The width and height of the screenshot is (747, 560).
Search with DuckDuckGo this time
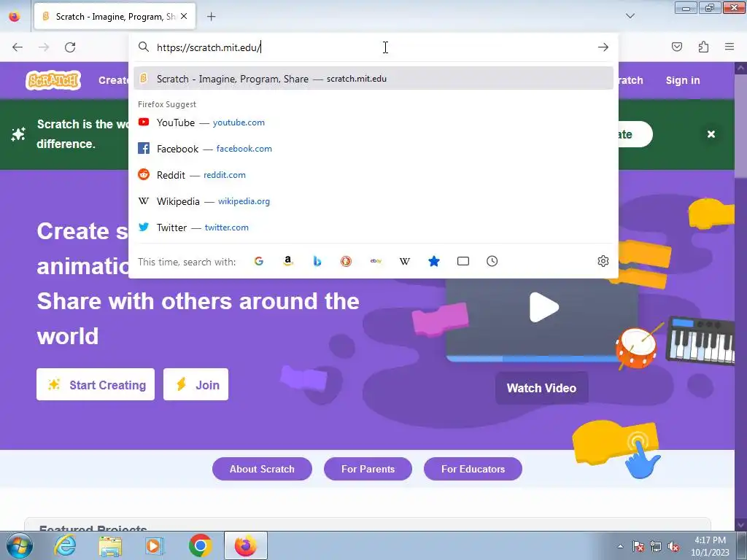pyautogui.click(x=347, y=261)
